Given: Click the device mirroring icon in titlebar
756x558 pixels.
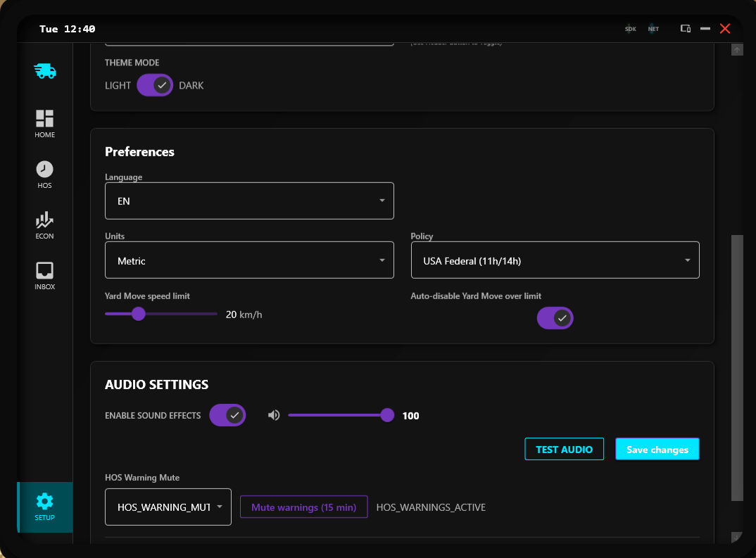Looking at the screenshot, I should tap(686, 29).
